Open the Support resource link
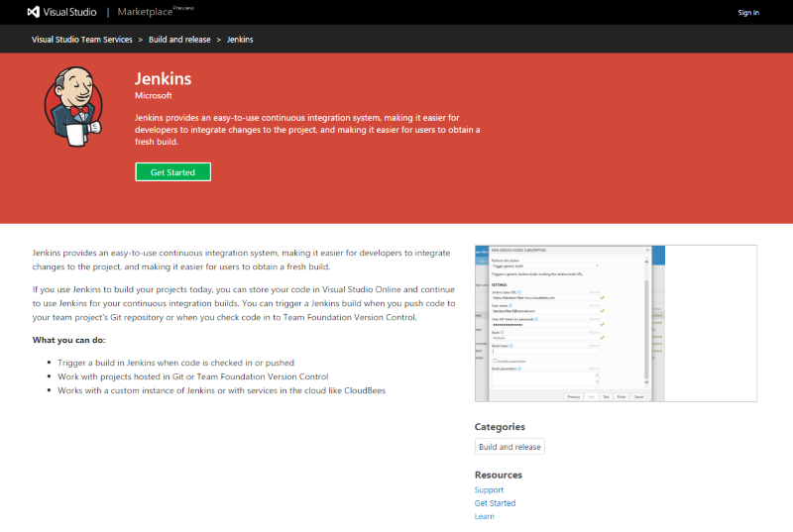 (489, 490)
